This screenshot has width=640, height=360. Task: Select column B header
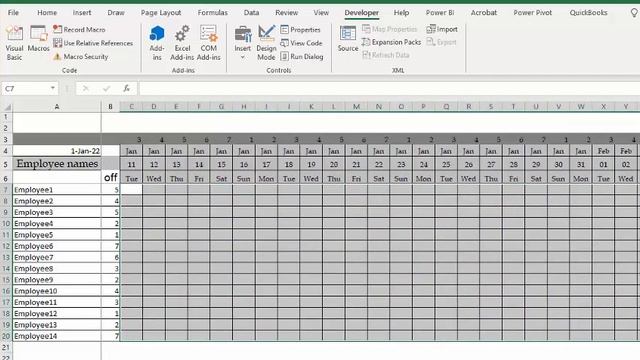click(110, 107)
